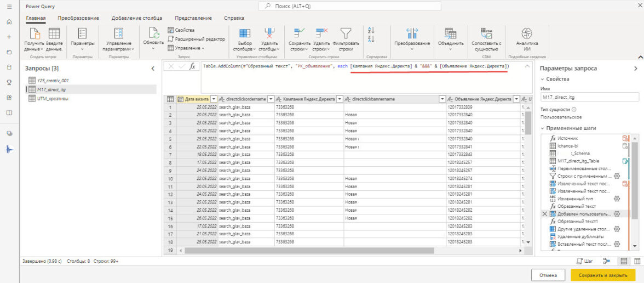Click the Map to entity CDM icon
Image resolution: width=644 pixels, height=283 pixels.
click(486, 33)
